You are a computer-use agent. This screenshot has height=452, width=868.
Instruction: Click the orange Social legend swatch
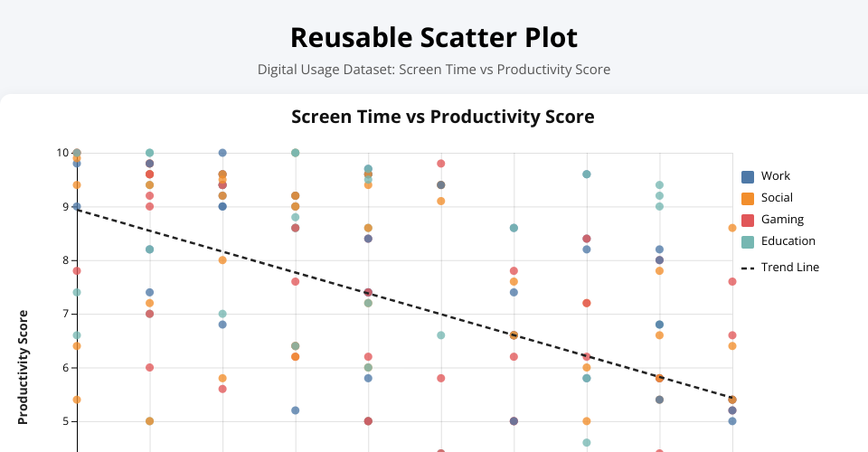point(748,198)
